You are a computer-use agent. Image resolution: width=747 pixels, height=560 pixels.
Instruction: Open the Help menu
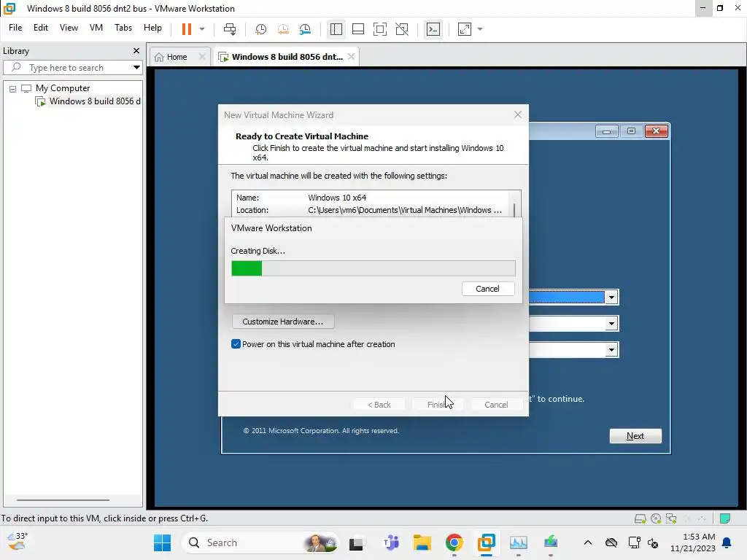tap(152, 28)
